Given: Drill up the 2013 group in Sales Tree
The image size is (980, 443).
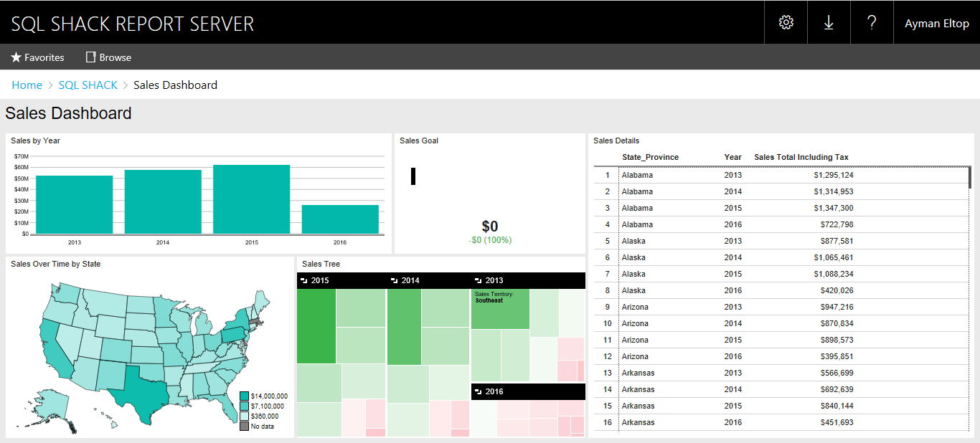Looking at the screenshot, I should (477, 280).
